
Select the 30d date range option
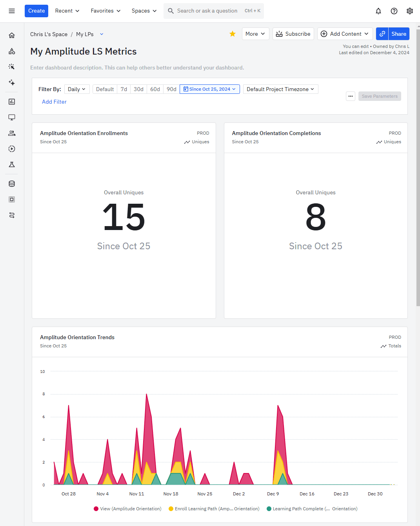coord(138,89)
